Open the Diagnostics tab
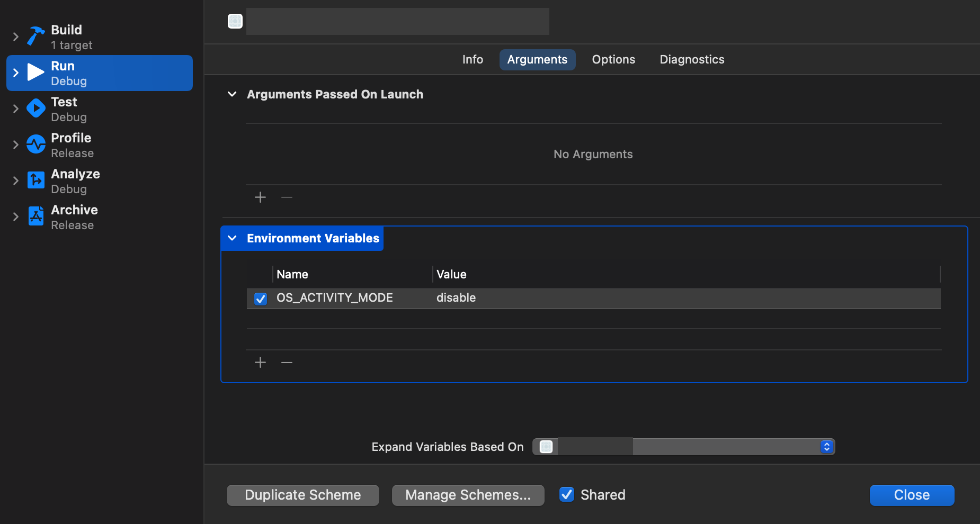Viewport: 980px width, 524px height. tap(692, 59)
